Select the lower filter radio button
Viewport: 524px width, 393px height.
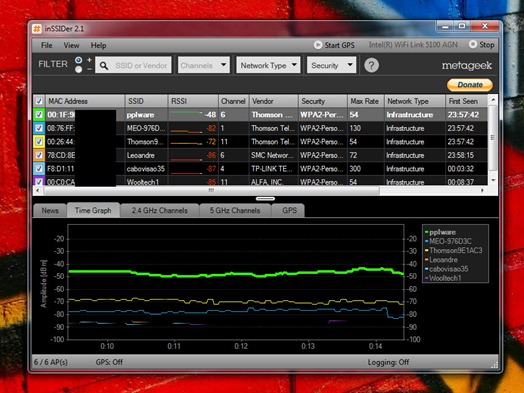(79, 70)
